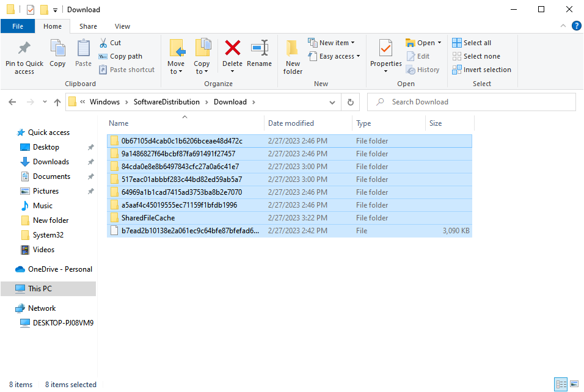Expand the Delete options arrow
This screenshot has height=392, width=584.
pos(232,71)
